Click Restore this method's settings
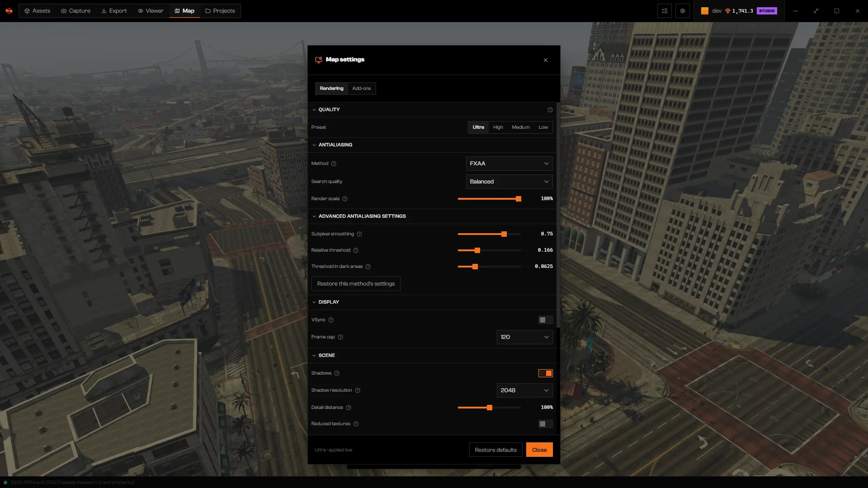Screen dimensions: 868x488 point(356,284)
